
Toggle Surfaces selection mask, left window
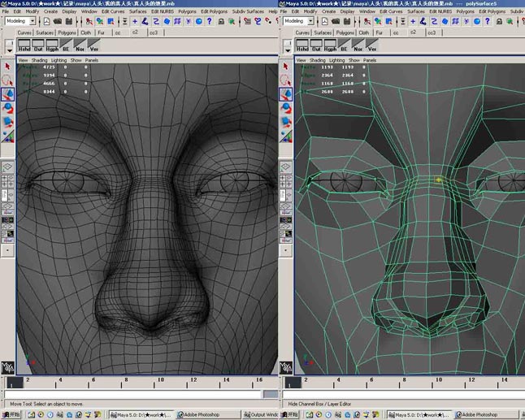(167, 21)
